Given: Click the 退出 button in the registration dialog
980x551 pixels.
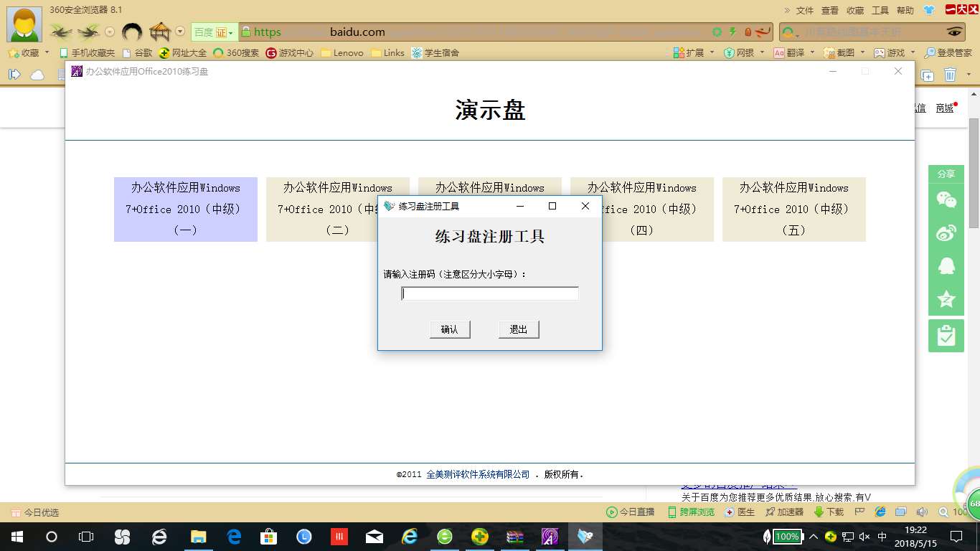Looking at the screenshot, I should (519, 329).
